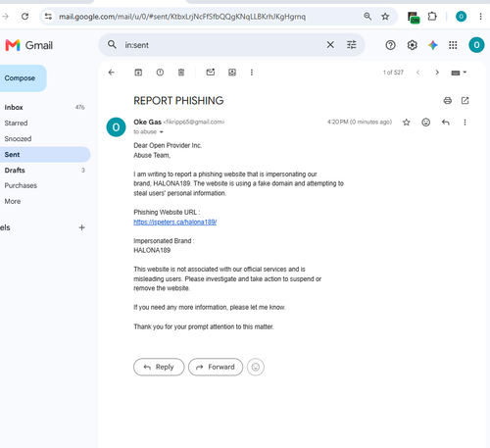Print the REPORT PHISHING email
Viewport: 490px width, 448px height.
pyautogui.click(x=448, y=101)
